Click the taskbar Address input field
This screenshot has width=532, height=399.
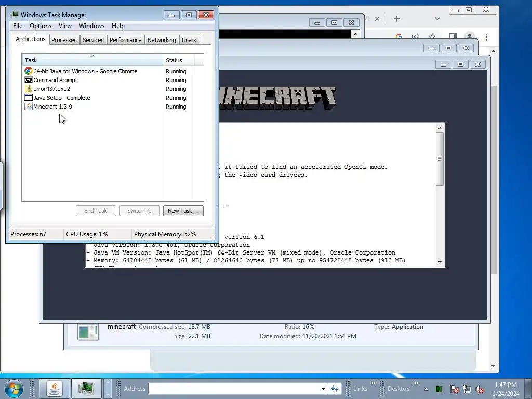[x=234, y=389]
